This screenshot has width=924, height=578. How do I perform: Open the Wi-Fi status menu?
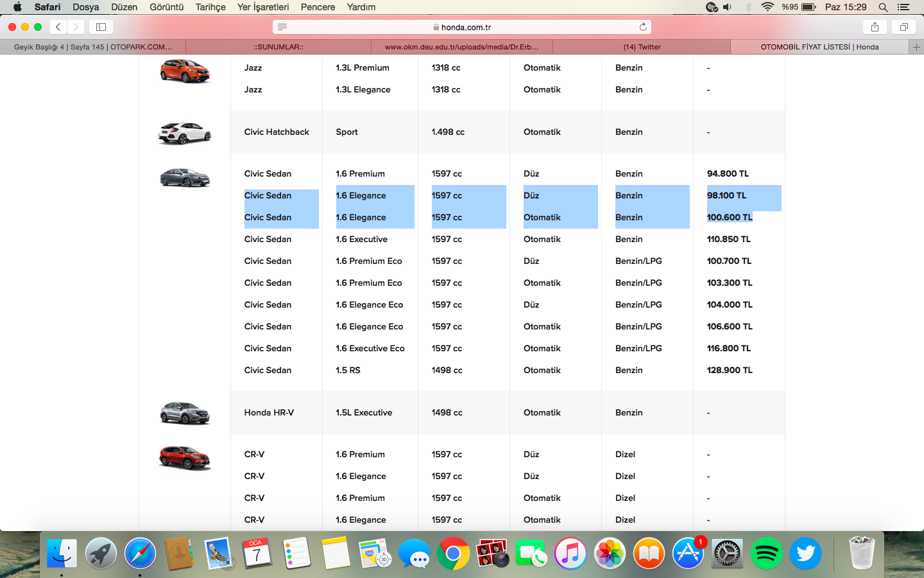[767, 7]
